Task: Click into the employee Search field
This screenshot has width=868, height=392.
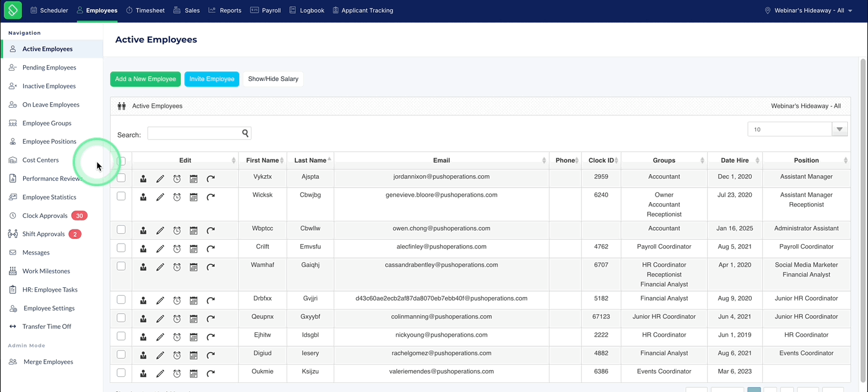Action: [x=194, y=133]
